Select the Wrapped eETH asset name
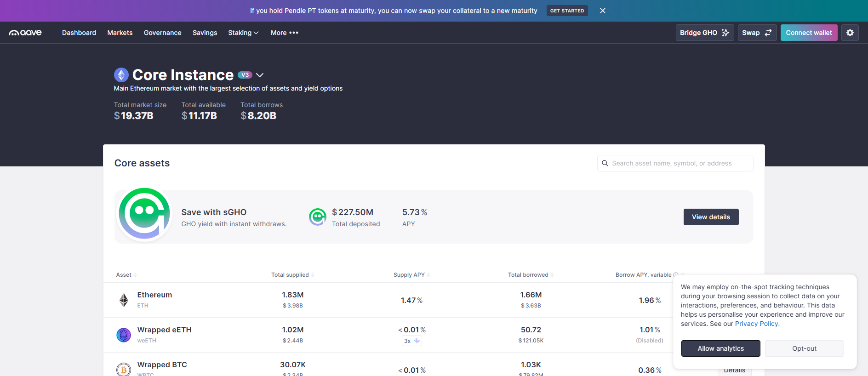This screenshot has width=868, height=376. coord(164,330)
